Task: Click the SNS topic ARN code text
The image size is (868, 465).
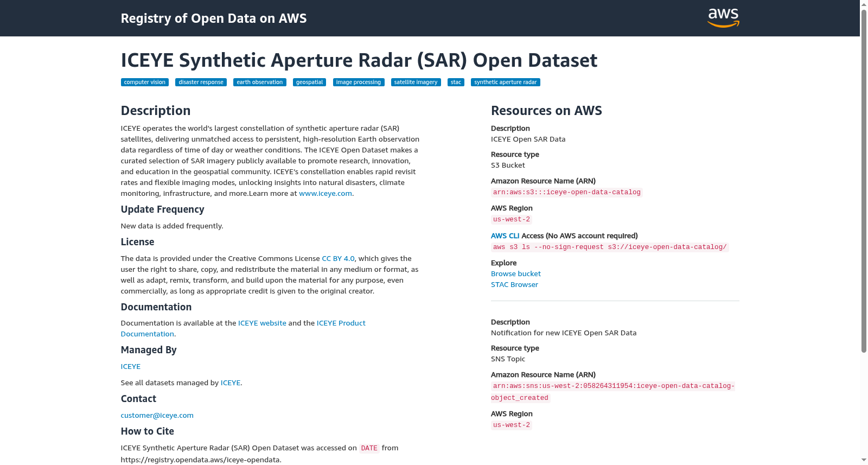Action: pos(613,392)
